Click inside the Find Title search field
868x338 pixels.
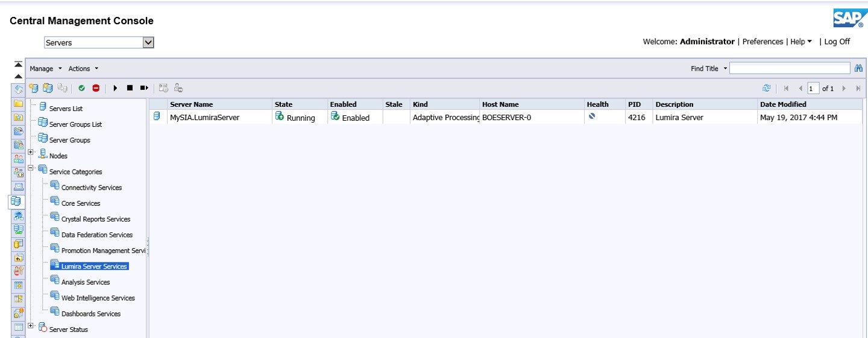point(789,68)
